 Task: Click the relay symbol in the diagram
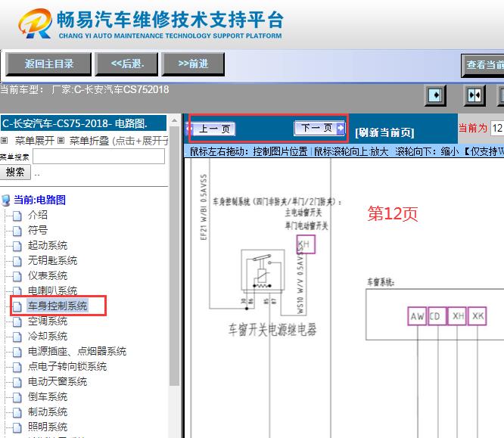[263, 271]
